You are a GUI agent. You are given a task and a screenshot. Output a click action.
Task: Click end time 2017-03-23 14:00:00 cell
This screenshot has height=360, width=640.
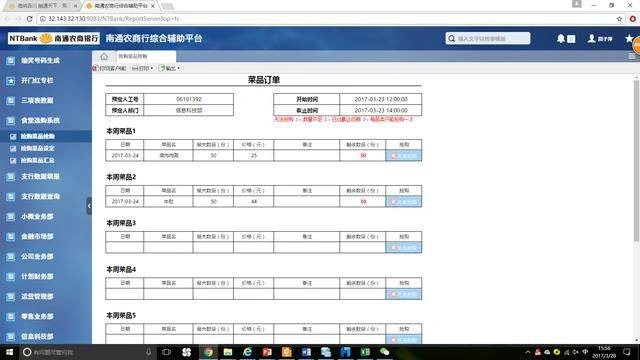tap(381, 110)
